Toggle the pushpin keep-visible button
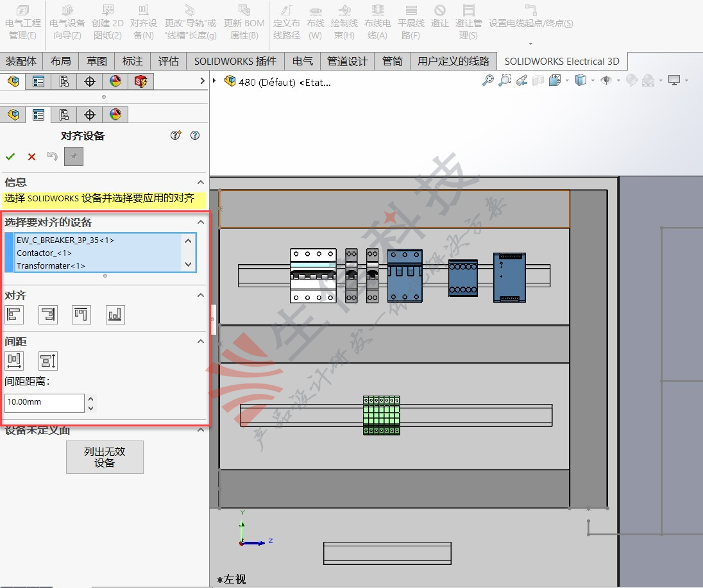The width and height of the screenshot is (703, 588). click(74, 156)
